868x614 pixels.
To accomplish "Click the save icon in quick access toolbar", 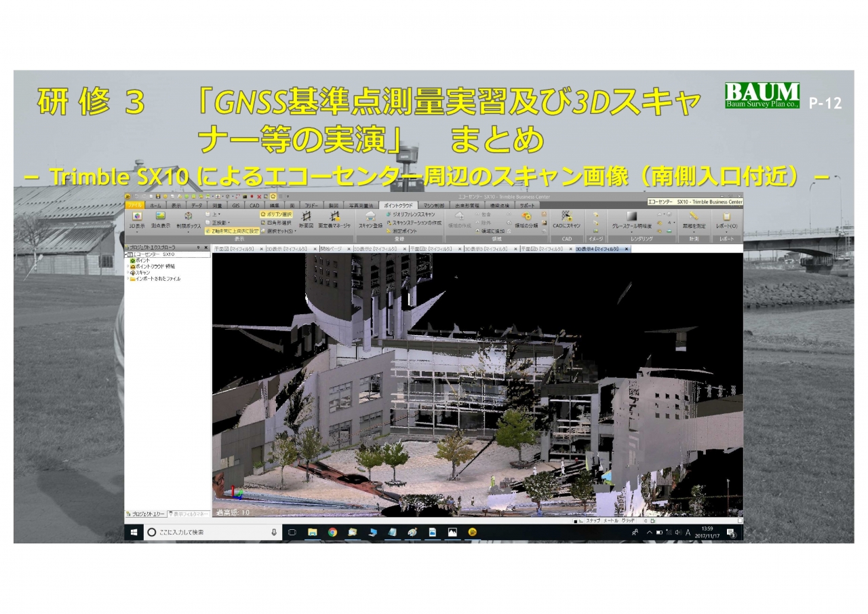I will [157, 197].
